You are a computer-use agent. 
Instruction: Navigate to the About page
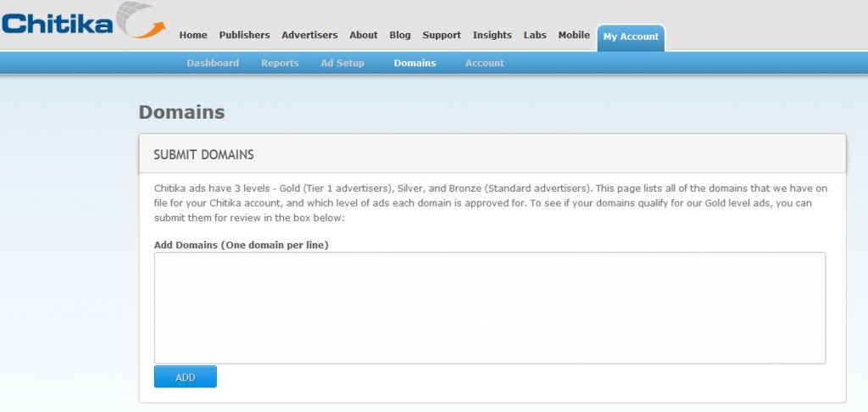click(364, 36)
